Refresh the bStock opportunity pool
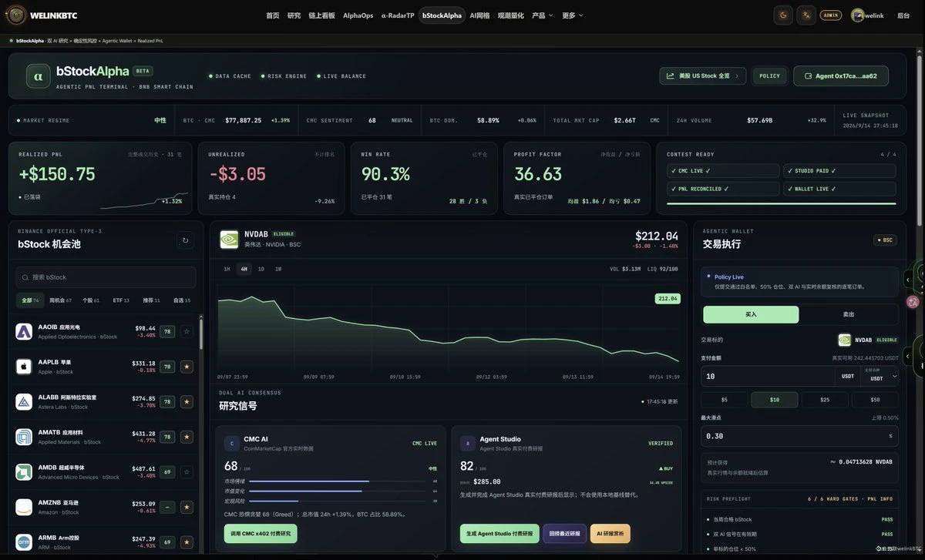 pos(185,240)
